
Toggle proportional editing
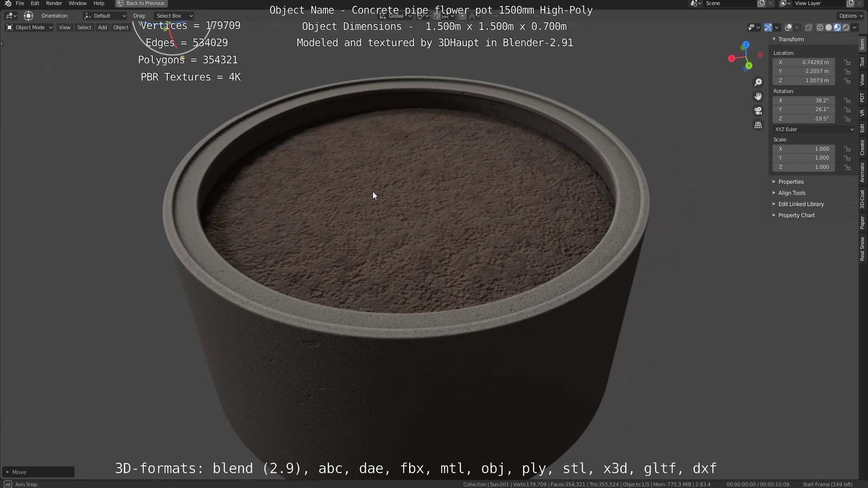pyautogui.click(x=462, y=16)
